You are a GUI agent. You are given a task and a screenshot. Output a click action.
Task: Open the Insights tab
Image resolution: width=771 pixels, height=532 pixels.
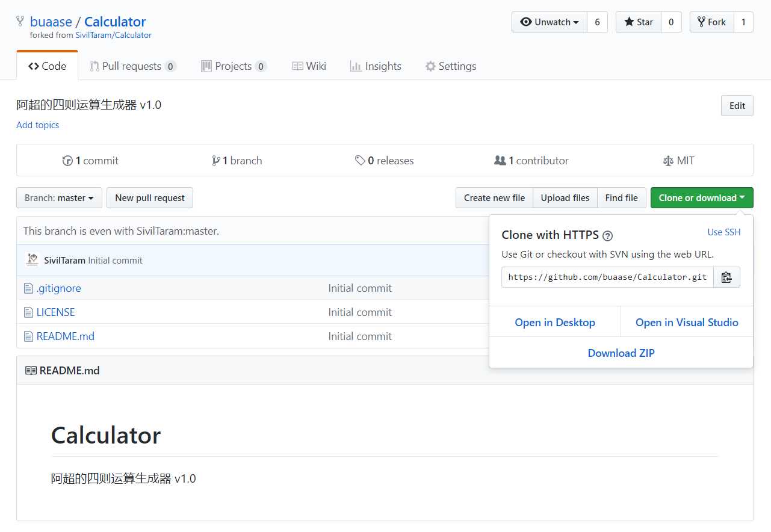coord(376,66)
